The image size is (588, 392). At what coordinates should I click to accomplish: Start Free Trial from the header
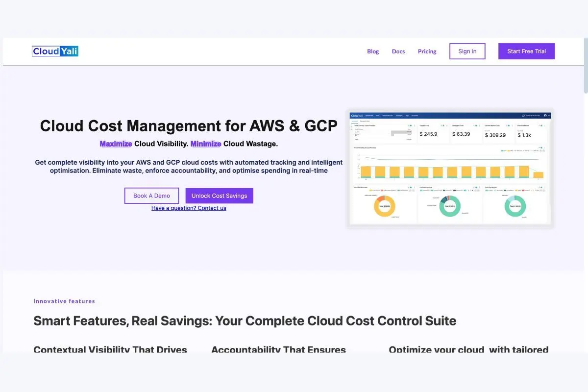coord(527,51)
